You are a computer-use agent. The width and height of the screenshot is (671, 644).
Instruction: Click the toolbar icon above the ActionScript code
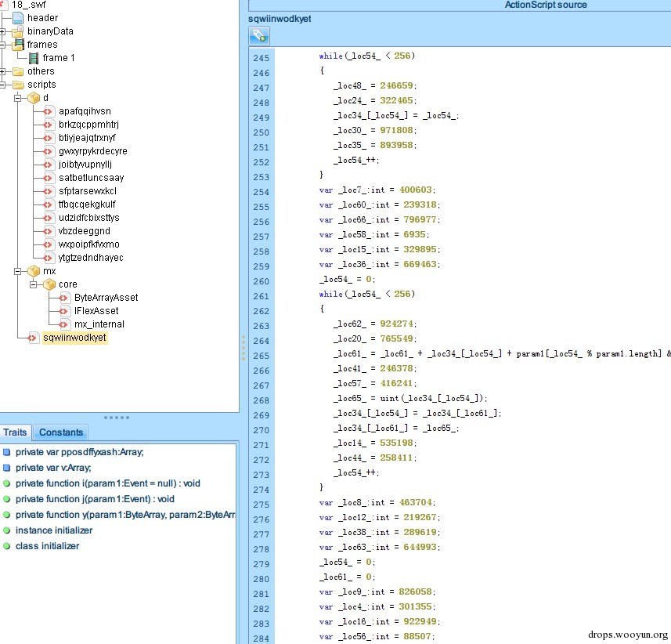point(259,35)
